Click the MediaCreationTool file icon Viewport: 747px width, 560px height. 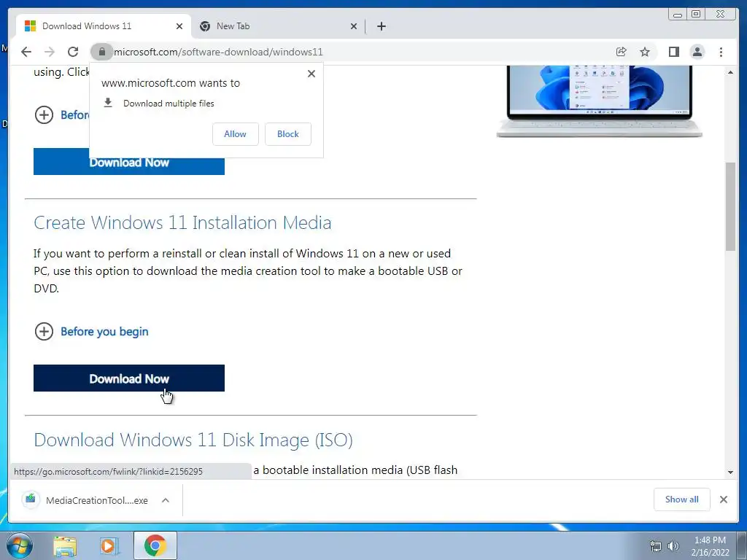[x=31, y=499]
